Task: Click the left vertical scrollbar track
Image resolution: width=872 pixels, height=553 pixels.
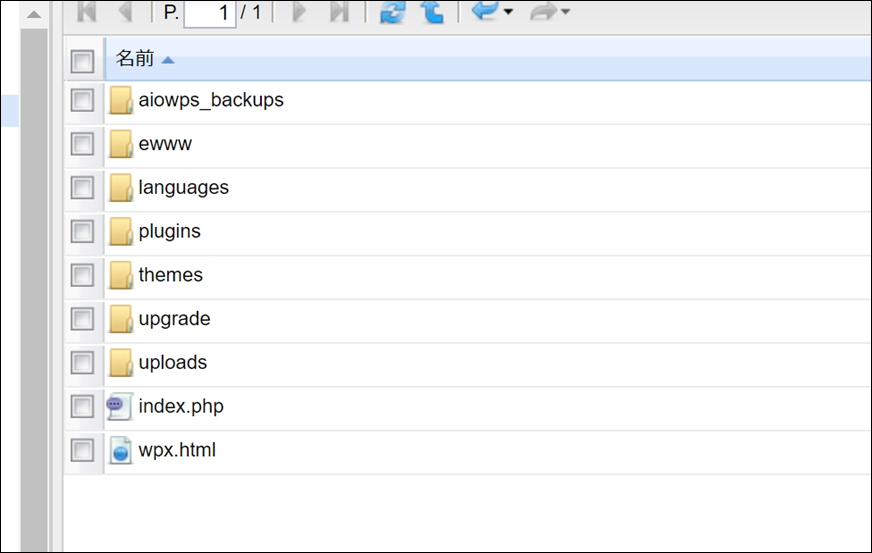Action: [34, 289]
